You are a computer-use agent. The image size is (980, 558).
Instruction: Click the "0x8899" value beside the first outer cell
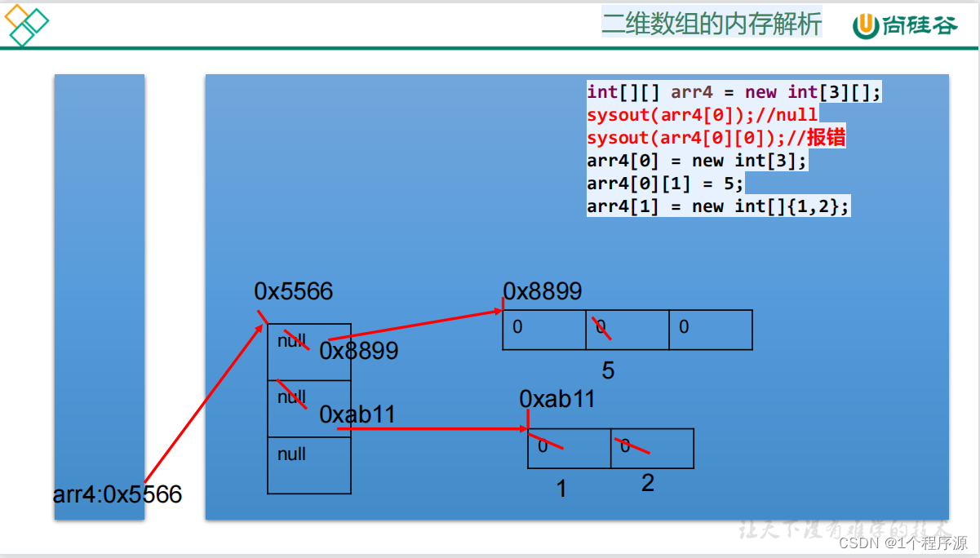pos(359,351)
